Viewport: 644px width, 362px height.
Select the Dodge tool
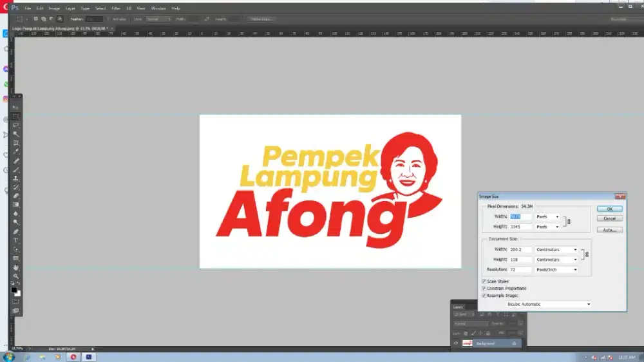click(x=15, y=222)
